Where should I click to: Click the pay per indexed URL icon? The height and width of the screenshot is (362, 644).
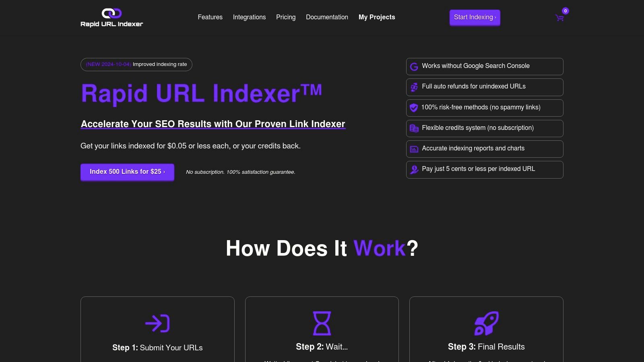click(x=414, y=170)
